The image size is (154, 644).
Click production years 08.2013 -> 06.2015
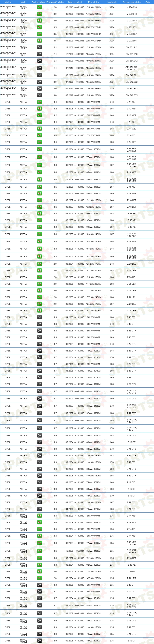[x=75, y=7]
